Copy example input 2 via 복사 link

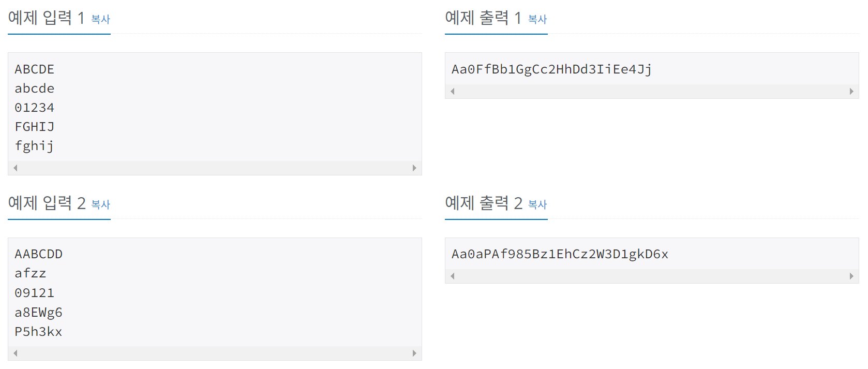point(101,204)
